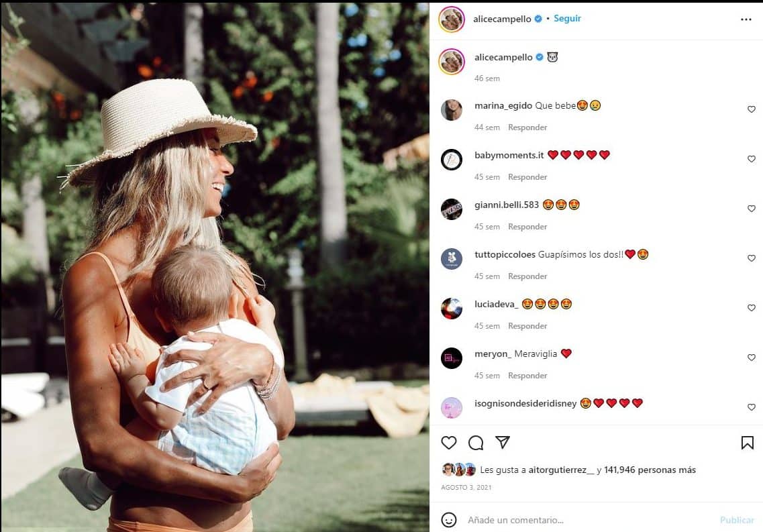
Task: Save the post with the bookmark icon
Action: click(747, 443)
